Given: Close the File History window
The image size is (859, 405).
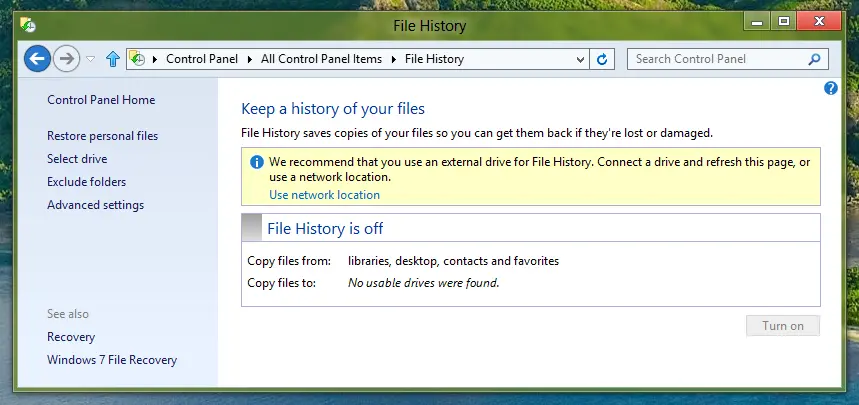Looking at the screenshot, I should pos(820,21).
